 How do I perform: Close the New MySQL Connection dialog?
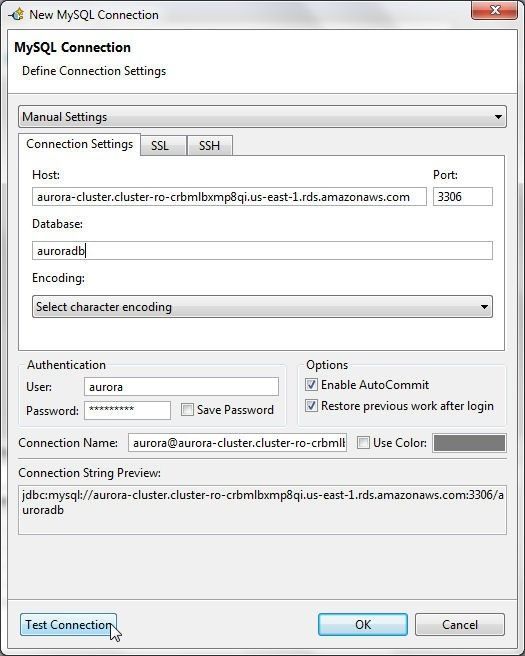pyautogui.click(x=494, y=10)
